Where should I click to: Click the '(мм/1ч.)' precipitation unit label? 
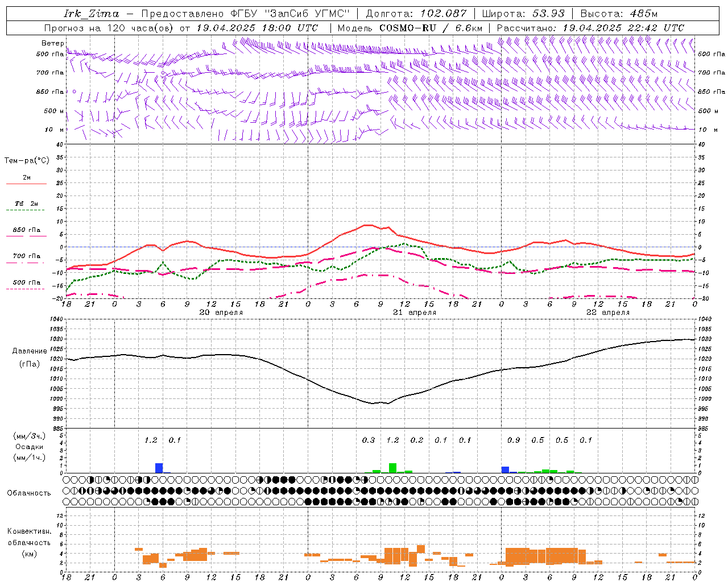point(30,458)
